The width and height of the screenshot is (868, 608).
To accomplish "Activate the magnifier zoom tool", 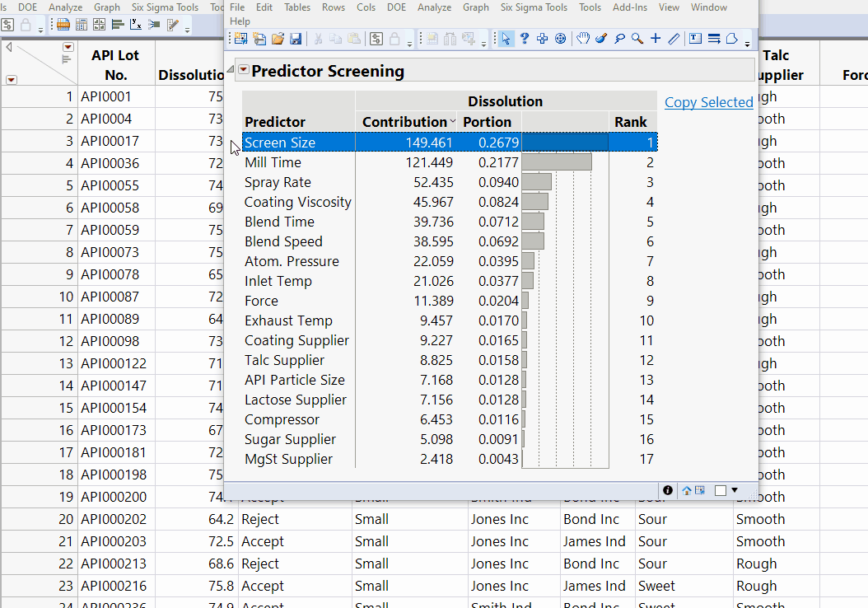I will [637, 39].
